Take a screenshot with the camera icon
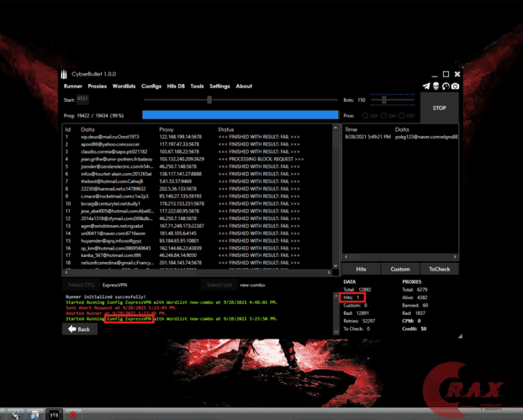 455,86
